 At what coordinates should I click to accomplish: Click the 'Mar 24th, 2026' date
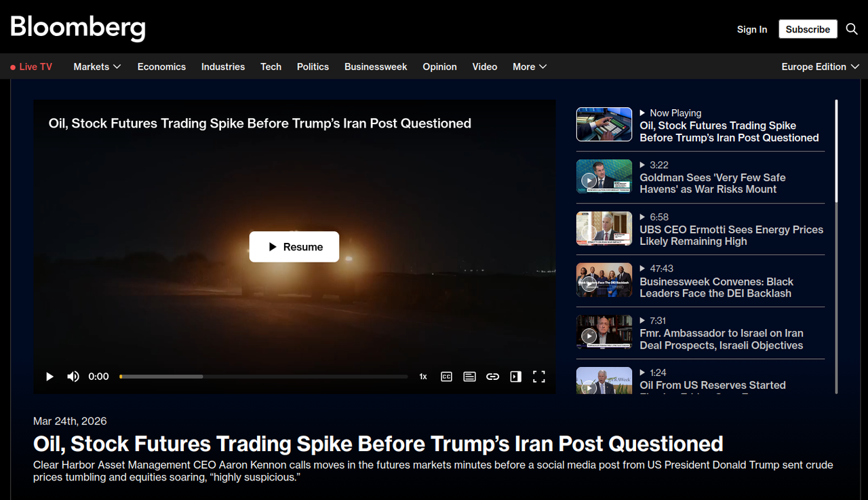[x=70, y=421]
